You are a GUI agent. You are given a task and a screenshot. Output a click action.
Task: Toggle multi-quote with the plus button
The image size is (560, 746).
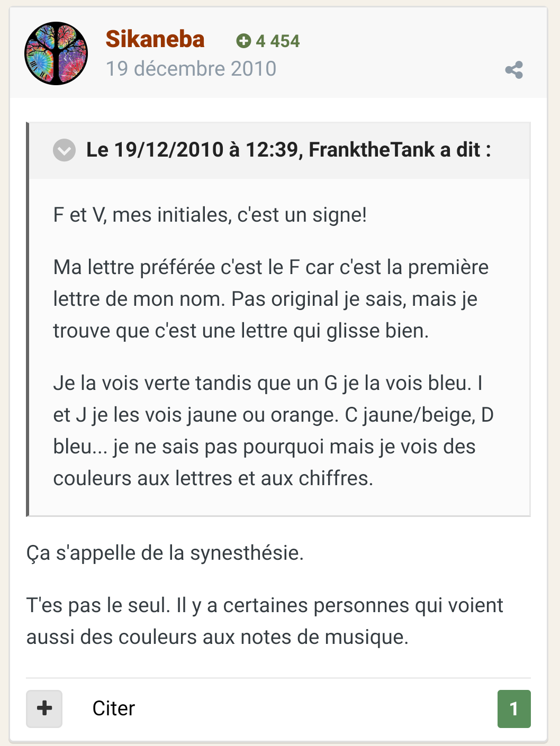[44, 708]
